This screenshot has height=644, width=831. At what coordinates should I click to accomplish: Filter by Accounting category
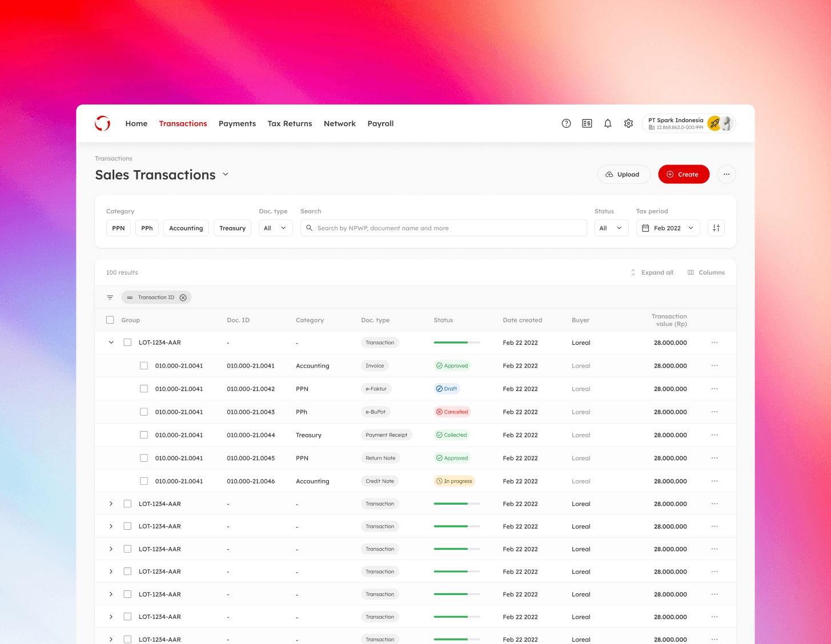click(x=186, y=228)
